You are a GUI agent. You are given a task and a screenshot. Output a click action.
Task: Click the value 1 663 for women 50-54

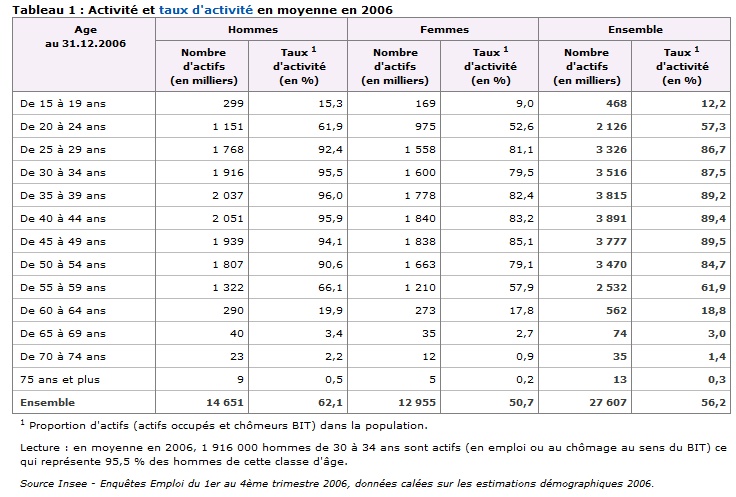pyautogui.click(x=420, y=265)
